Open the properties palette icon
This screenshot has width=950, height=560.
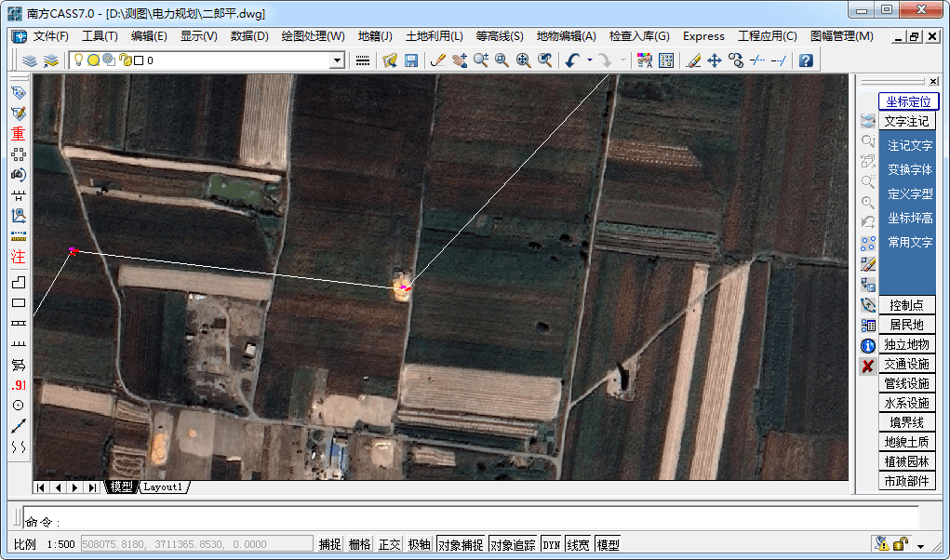[666, 60]
